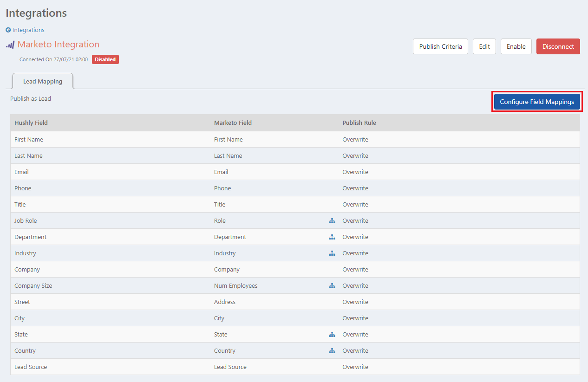Viewport: 588px width, 382px height.
Task: Click the Publish Rule column header
Action: click(359, 123)
